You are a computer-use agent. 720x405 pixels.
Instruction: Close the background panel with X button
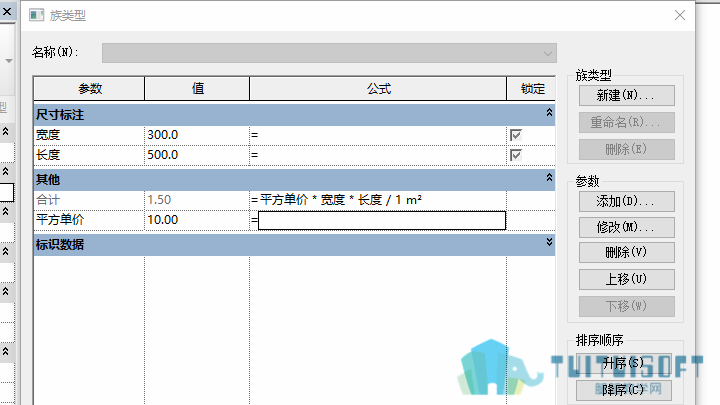click(x=7, y=11)
